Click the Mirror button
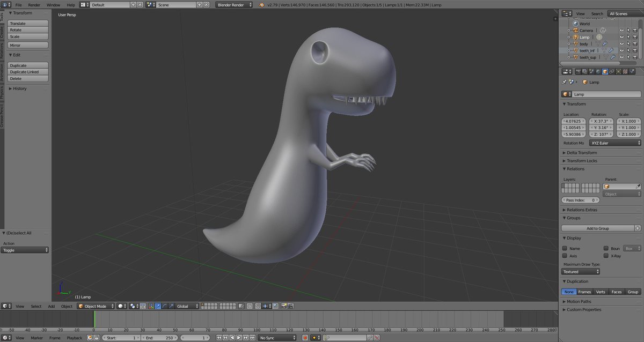Screen dimensions: 644x342 click(28, 45)
